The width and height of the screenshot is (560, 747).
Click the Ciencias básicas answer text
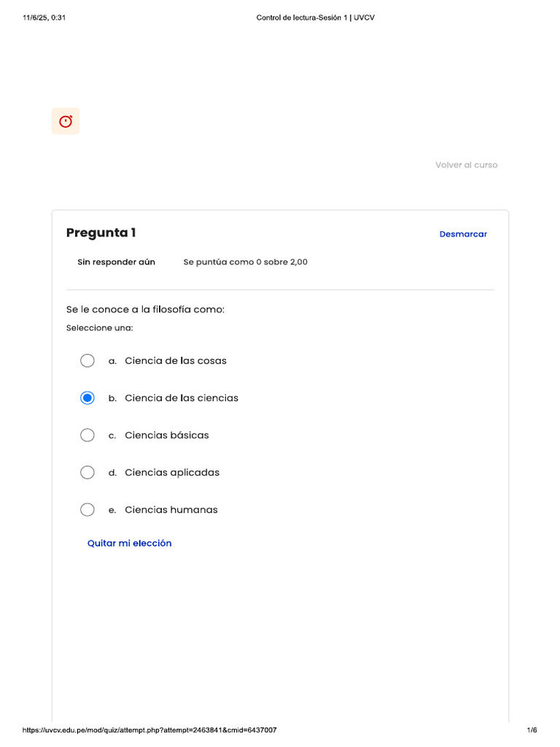tap(167, 436)
